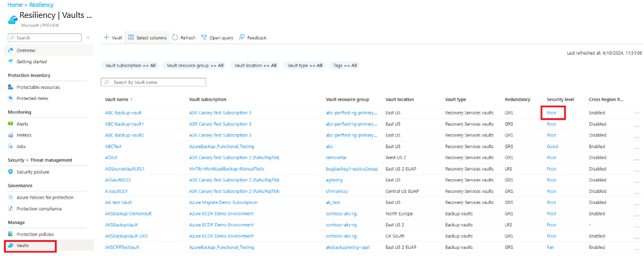Screen dimensions: 644x256
Task: Collapse the sidebar with double chevron
Action: (88, 38)
